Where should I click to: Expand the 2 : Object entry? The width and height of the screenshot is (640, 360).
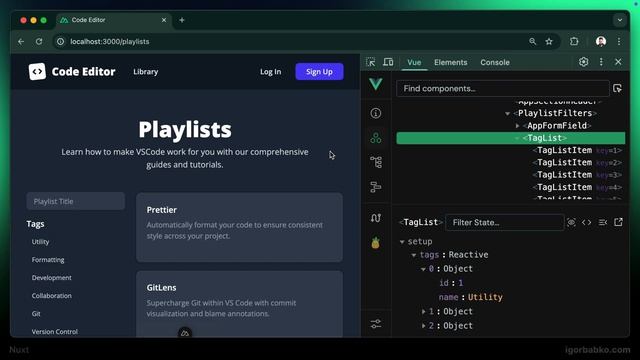(x=423, y=326)
